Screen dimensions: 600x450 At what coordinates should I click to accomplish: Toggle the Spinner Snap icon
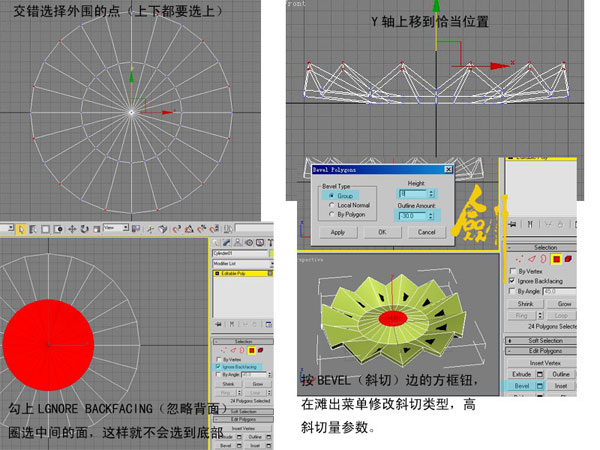[x=202, y=229]
